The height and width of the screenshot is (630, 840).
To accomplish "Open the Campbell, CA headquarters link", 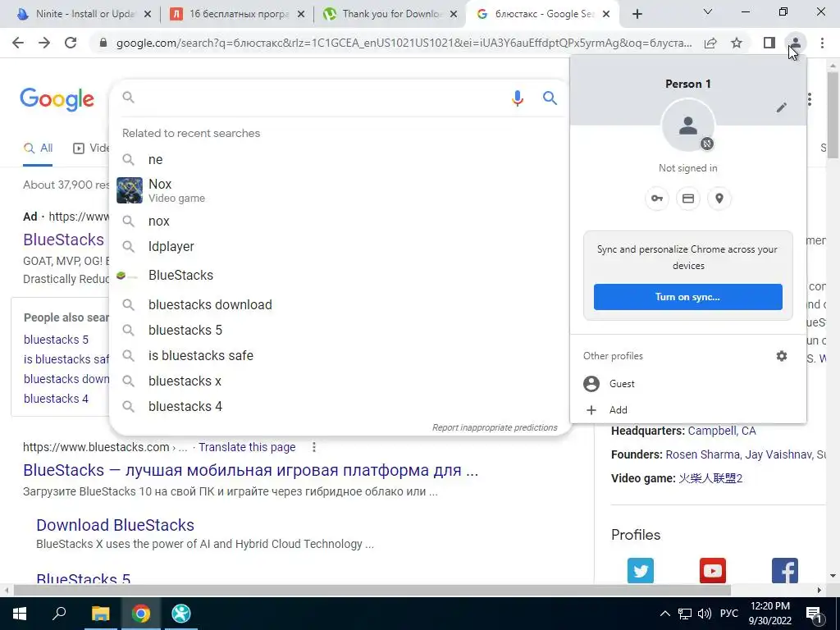I will 722,431.
